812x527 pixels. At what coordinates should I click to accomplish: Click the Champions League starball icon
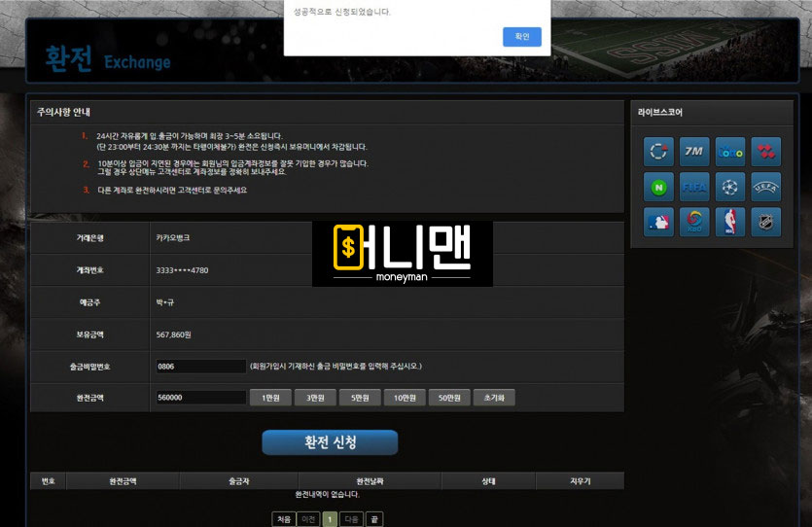(x=729, y=187)
